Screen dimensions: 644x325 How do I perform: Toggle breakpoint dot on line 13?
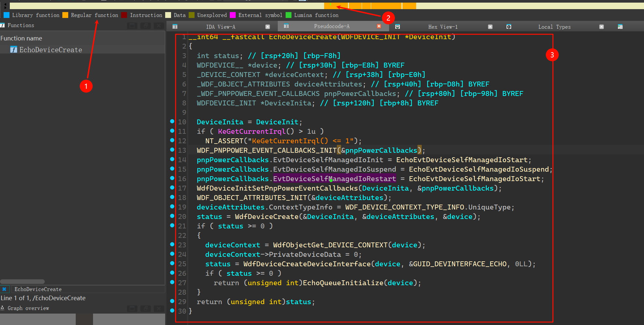click(x=172, y=150)
